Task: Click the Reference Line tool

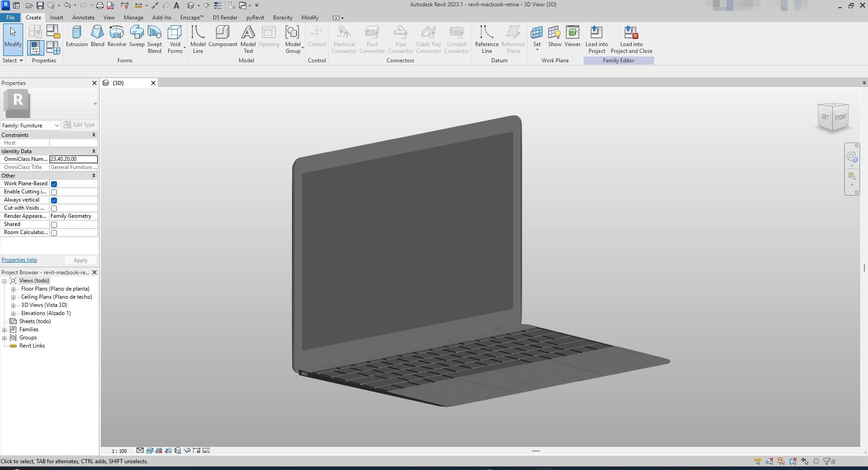Action: click(487, 39)
